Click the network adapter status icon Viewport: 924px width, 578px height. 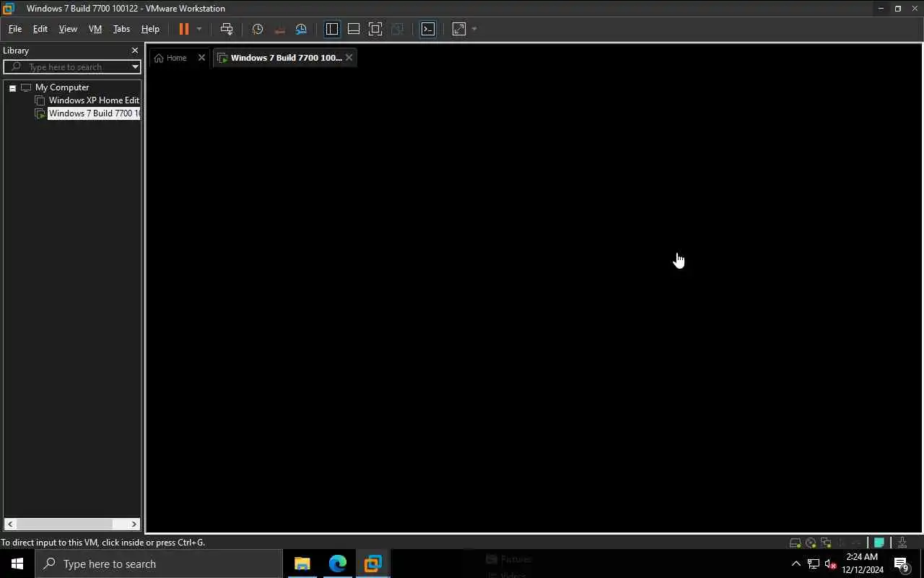(826, 543)
